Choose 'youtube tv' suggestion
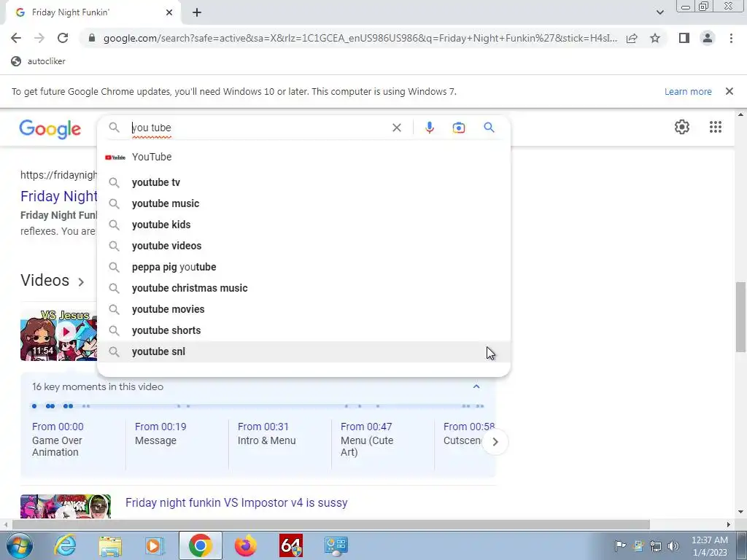The image size is (747, 560). pos(303,182)
